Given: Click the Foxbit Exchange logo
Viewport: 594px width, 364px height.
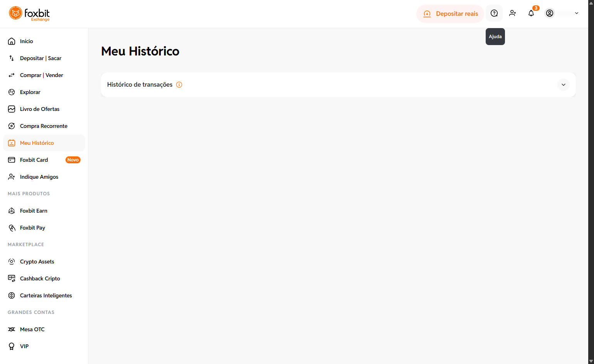Looking at the screenshot, I should [29, 13].
